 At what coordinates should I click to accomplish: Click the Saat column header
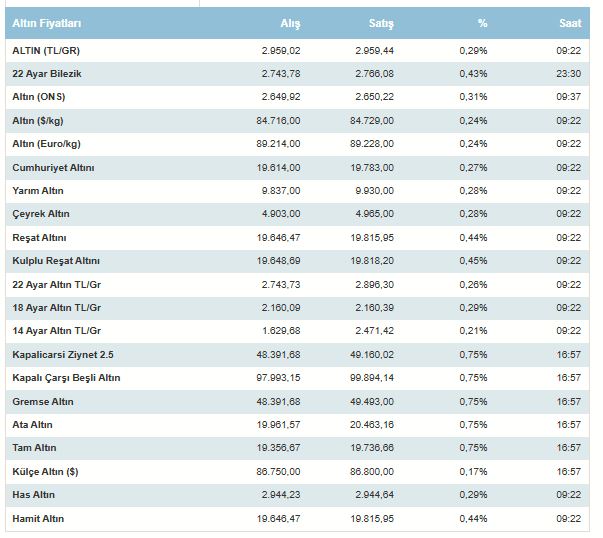tap(570, 23)
